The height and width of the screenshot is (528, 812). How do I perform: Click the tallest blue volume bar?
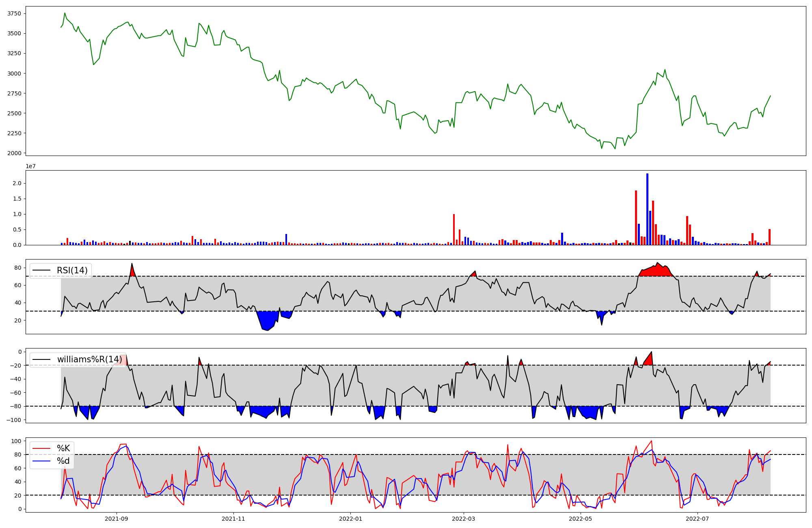(647, 209)
